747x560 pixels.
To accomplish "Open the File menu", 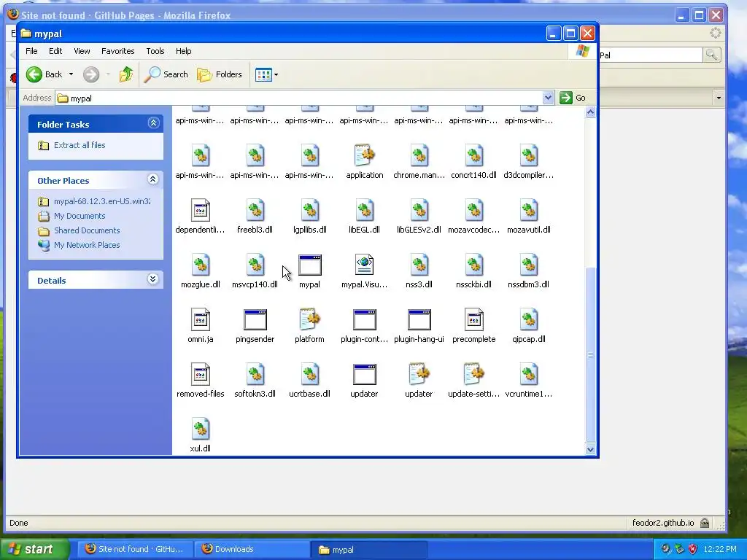I will 31,51.
